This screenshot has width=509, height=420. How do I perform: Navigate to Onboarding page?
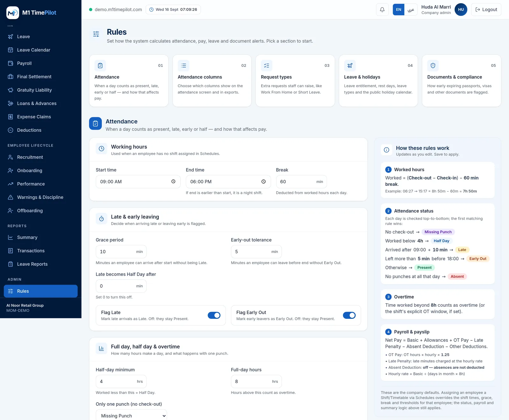tap(41, 171)
